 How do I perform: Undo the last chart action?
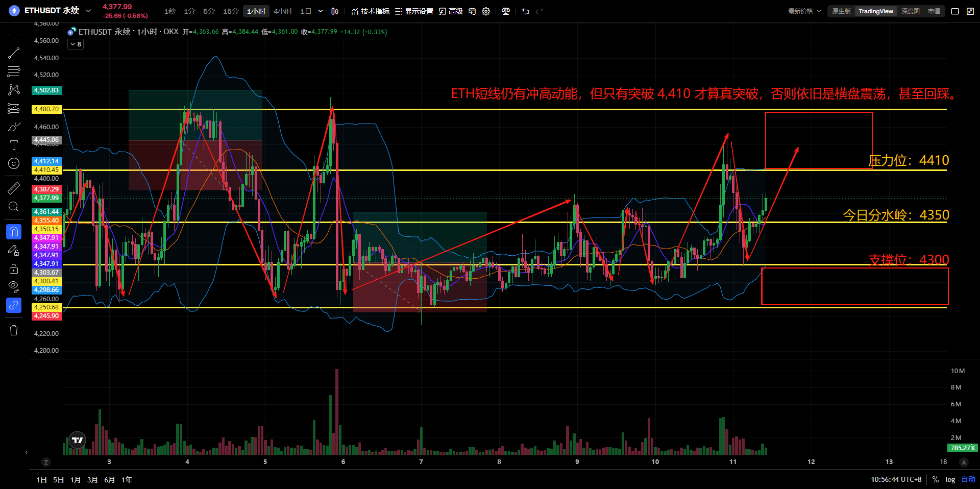click(x=526, y=11)
